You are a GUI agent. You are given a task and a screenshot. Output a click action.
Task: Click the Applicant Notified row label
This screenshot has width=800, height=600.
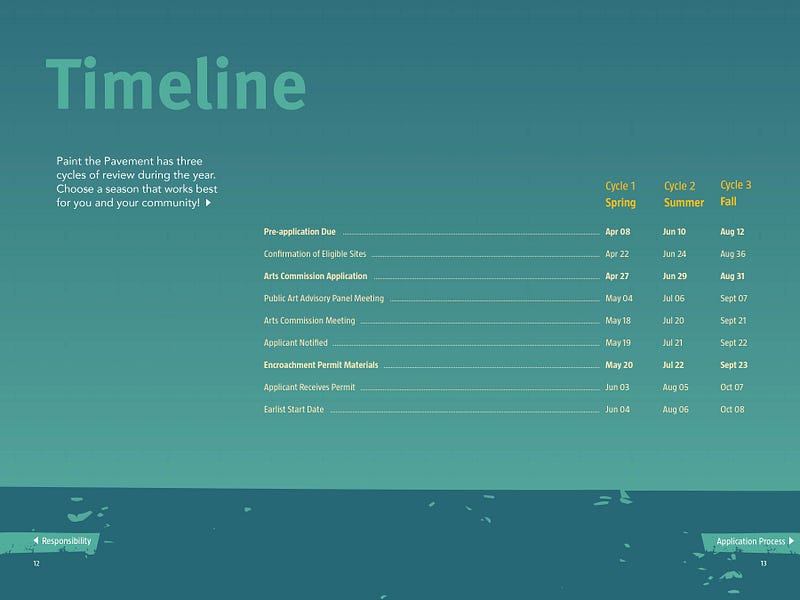coord(295,343)
